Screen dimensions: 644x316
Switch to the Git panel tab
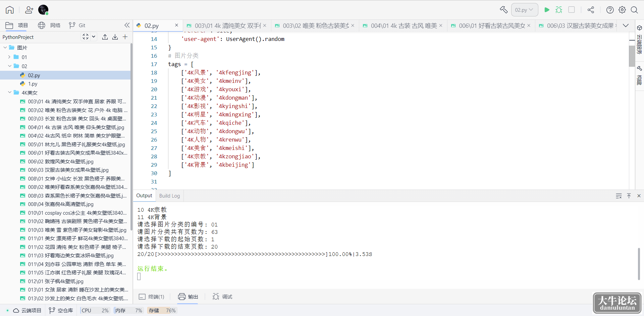point(77,25)
